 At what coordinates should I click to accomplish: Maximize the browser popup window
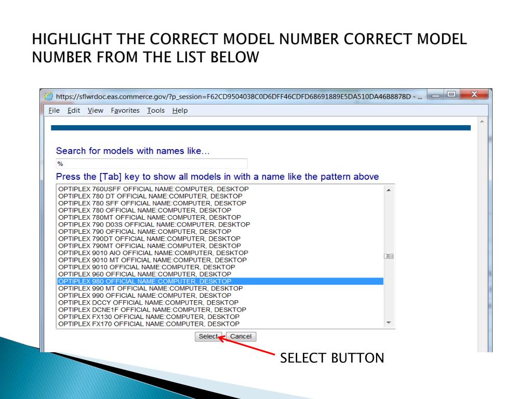pyautogui.click(x=451, y=95)
